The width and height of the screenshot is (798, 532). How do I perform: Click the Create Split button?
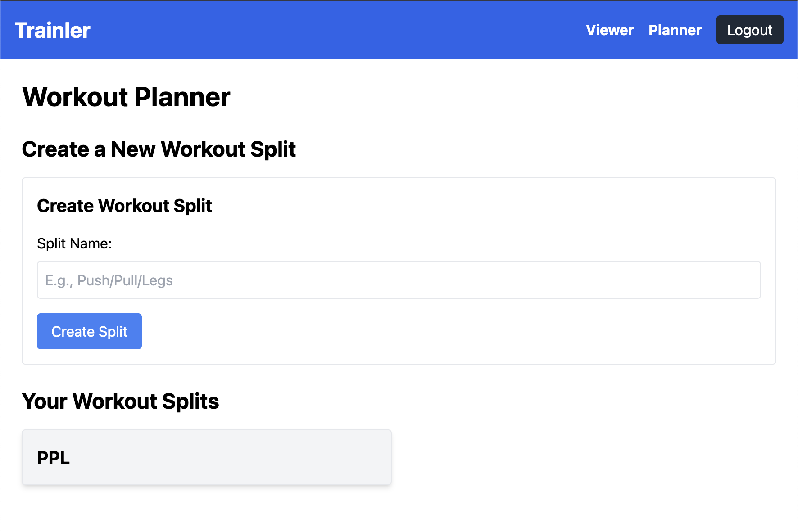[x=89, y=331]
